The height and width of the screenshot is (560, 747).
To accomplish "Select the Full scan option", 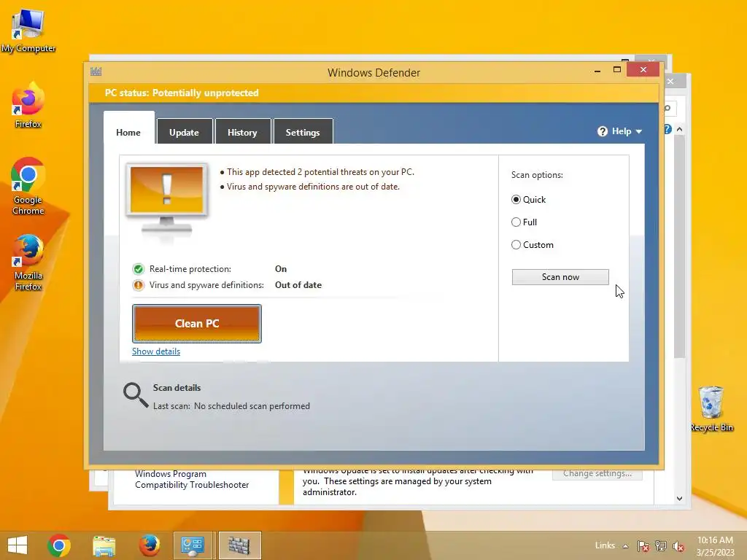I will [x=516, y=222].
